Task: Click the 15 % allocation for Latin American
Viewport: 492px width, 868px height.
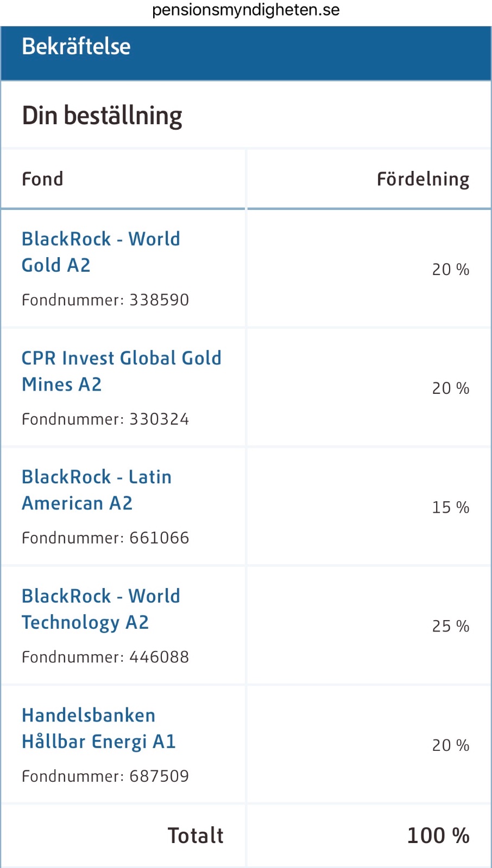Action: click(x=451, y=507)
